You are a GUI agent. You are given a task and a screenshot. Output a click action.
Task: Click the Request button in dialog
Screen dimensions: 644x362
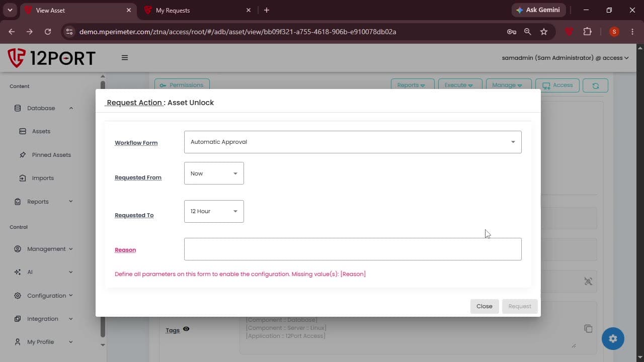pos(520,306)
